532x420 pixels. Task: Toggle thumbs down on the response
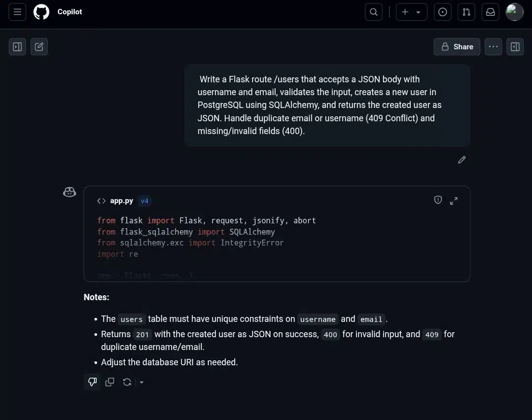pos(92,382)
